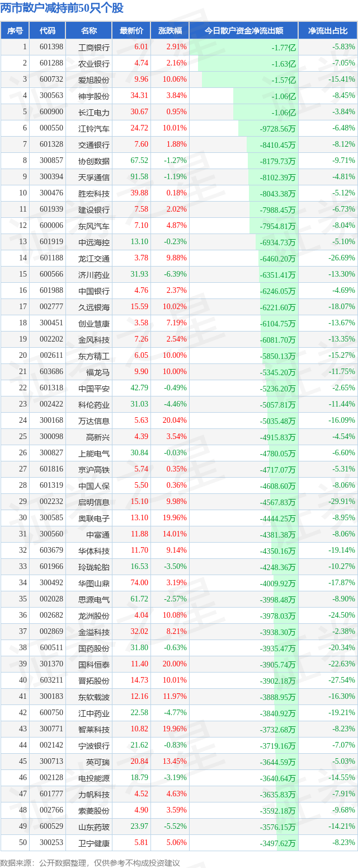Select stock name 索菱股份
The width and height of the screenshot is (358, 868).
coord(94,811)
